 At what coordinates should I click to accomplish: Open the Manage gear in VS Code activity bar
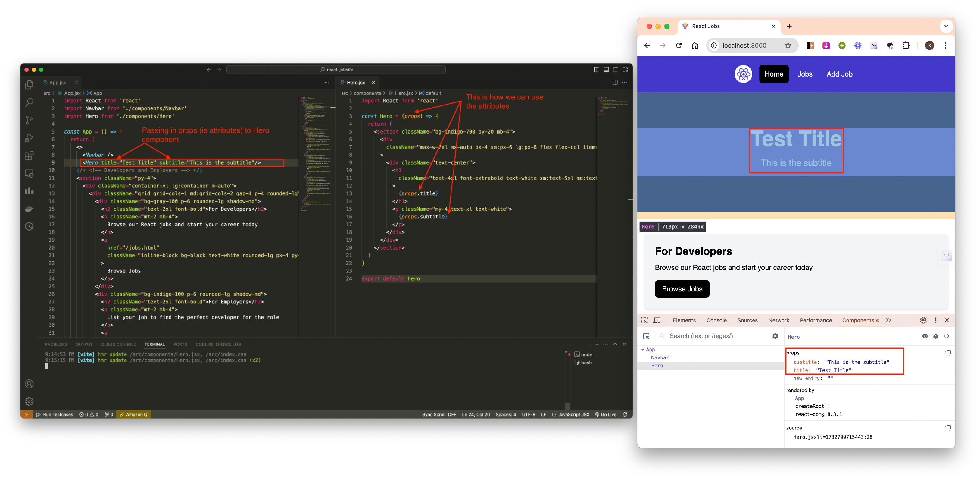29,401
